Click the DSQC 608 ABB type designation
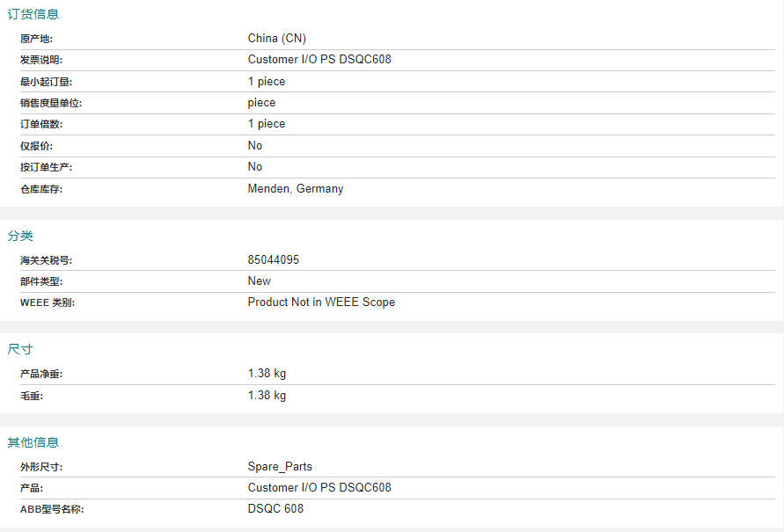Viewport: 784px width, 532px height. 275,509
